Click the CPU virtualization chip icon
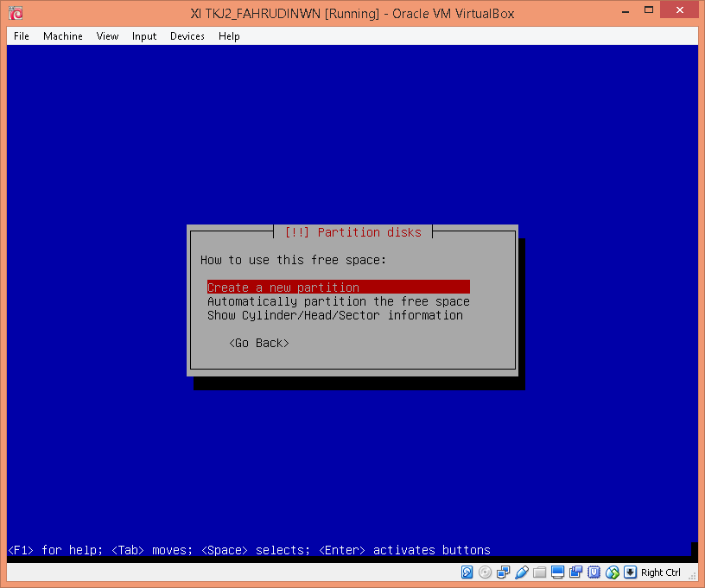 tap(594, 572)
